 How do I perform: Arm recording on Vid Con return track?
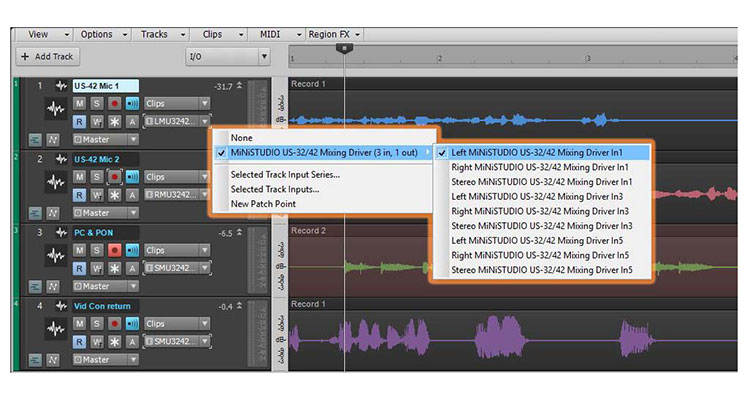pos(114,324)
